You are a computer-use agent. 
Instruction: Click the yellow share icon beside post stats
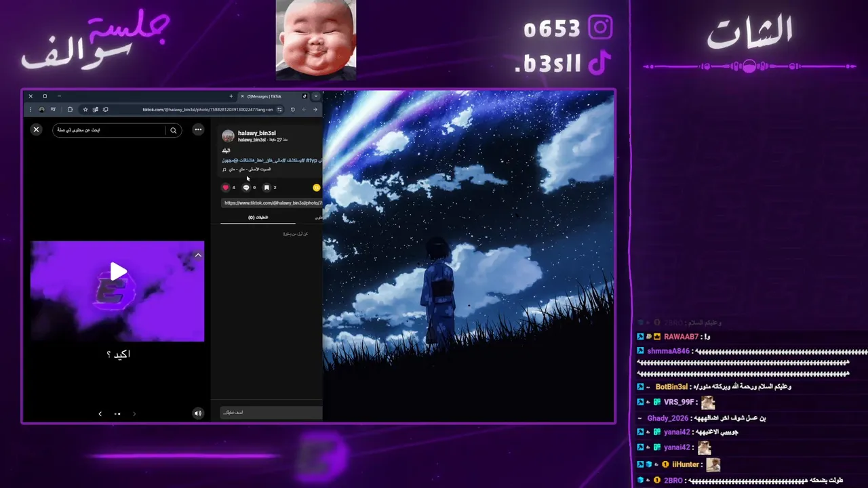[316, 188]
